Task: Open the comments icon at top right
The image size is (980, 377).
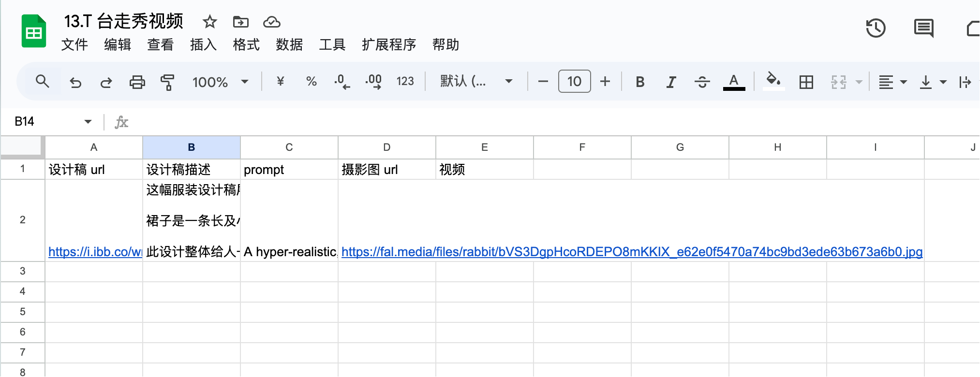Action: (923, 28)
